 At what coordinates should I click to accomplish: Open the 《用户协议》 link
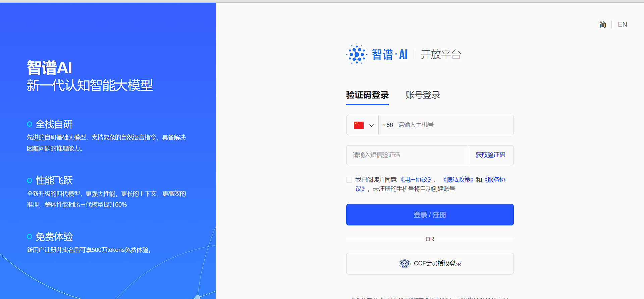(x=416, y=180)
